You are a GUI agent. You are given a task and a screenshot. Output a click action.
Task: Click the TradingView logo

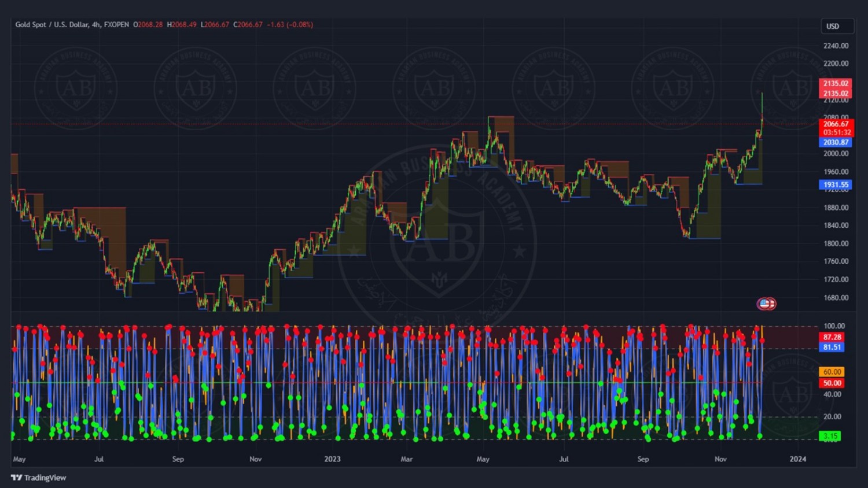pyautogui.click(x=39, y=478)
